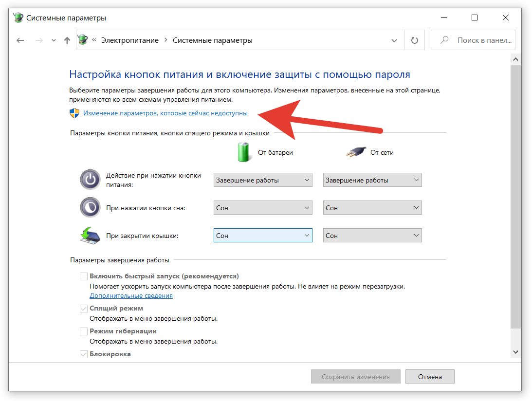Toggle the Спящий режим checkbox
The height and width of the screenshot is (402, 532).
(x=83, y=309)
